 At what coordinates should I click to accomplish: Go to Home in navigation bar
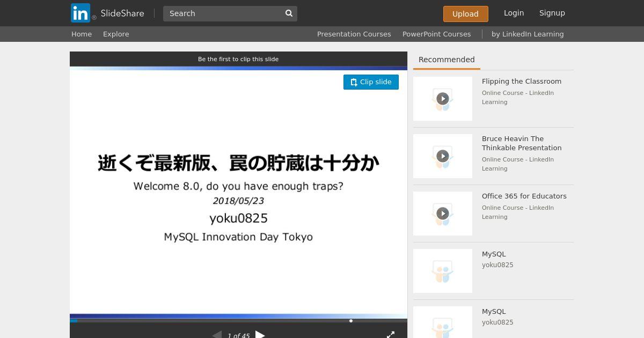[x=82, y=34]
